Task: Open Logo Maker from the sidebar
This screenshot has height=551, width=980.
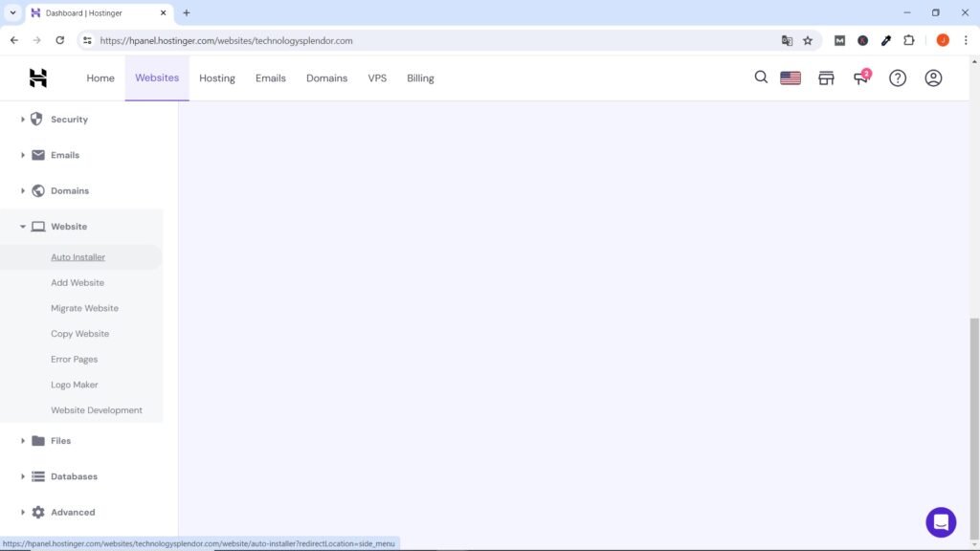Action: pyautogui.click(x=74, y=384)
